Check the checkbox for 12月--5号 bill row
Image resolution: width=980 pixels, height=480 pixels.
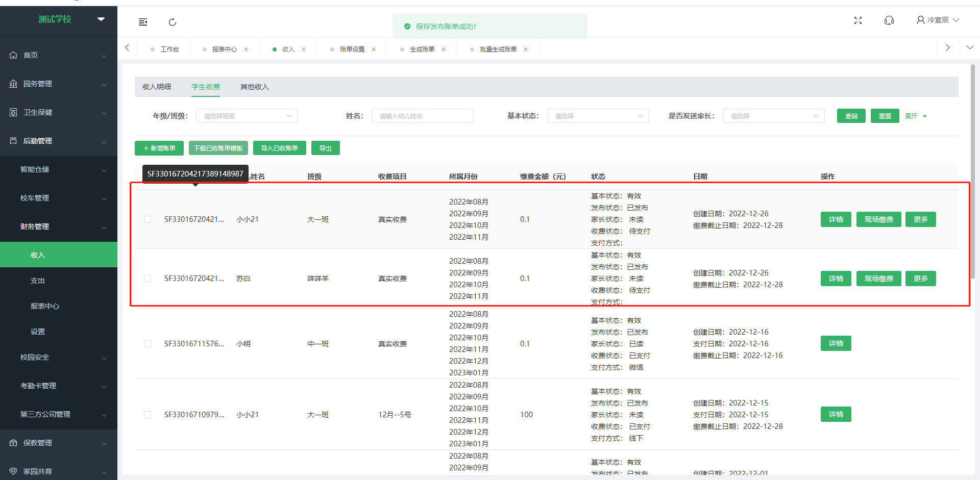[x=148, y=415]
